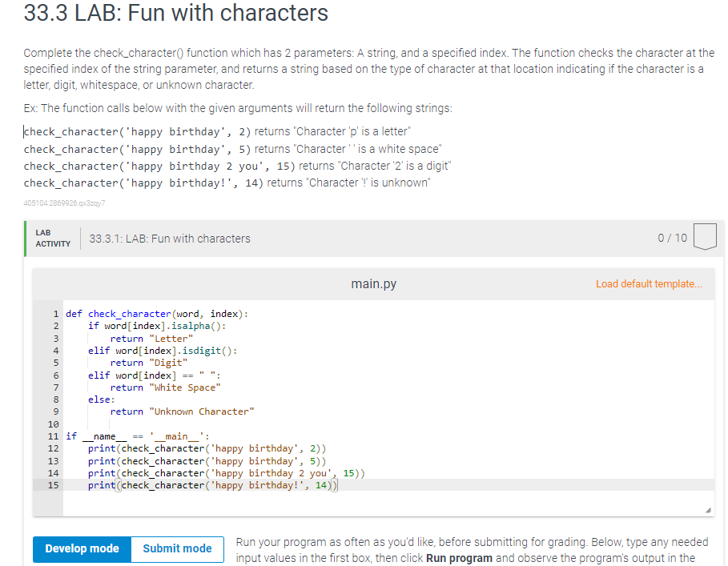Click line number 15 in the editor gutter
This screenshot has height=566, width=728.
point(53,485)
